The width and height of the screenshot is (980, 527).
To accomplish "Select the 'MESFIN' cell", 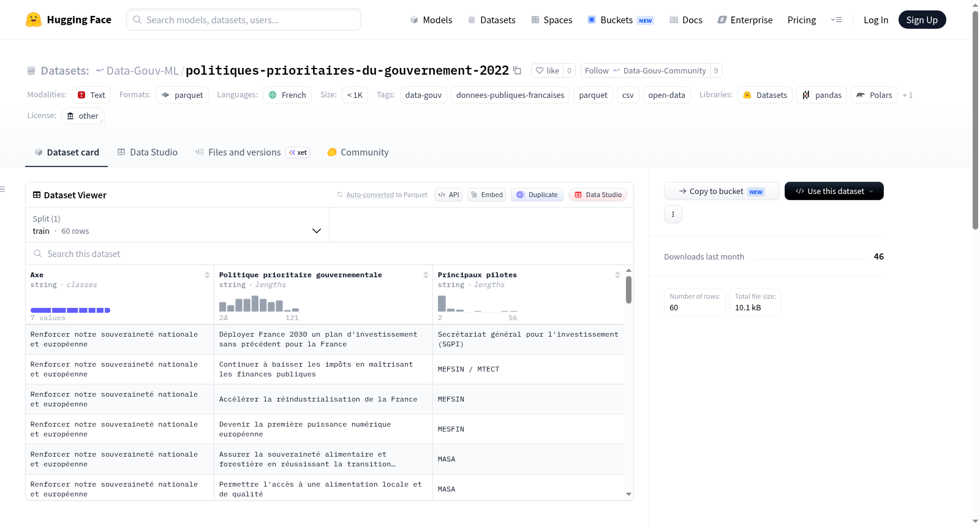I will click(x=529, y=429).
